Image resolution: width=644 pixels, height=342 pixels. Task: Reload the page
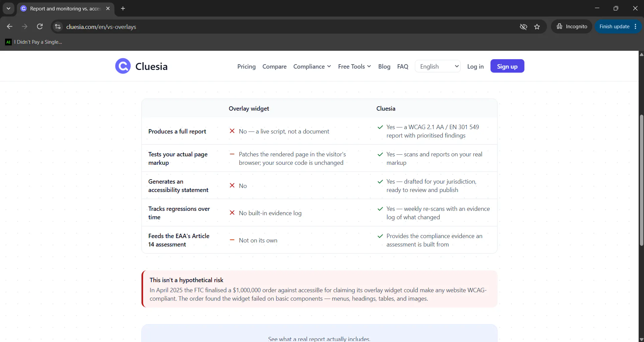(x=40, y=27)
